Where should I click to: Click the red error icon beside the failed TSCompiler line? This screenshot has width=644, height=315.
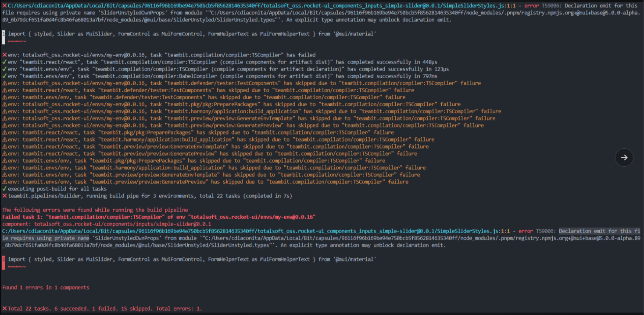click(x=4, y=55)
